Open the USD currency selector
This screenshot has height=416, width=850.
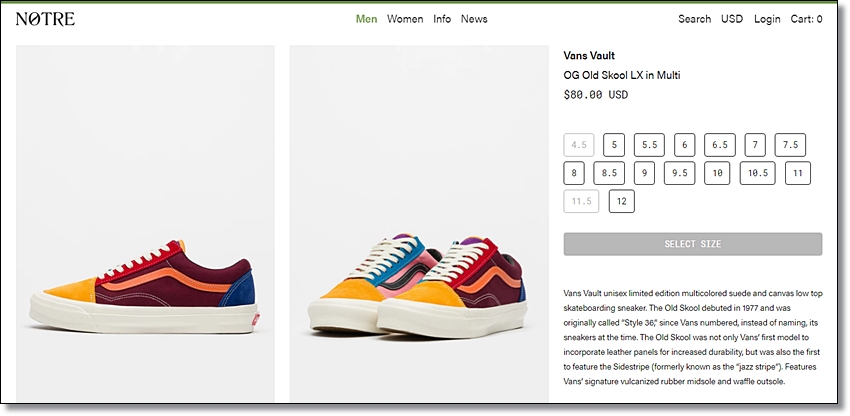[732, 19]
